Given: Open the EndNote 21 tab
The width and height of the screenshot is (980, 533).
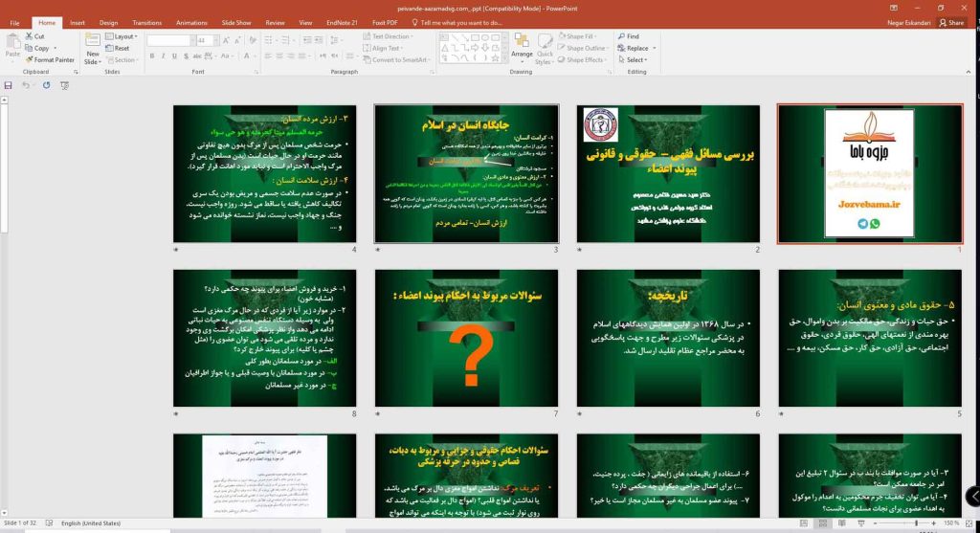Looking at the screenshot, I should coord(342,23).
